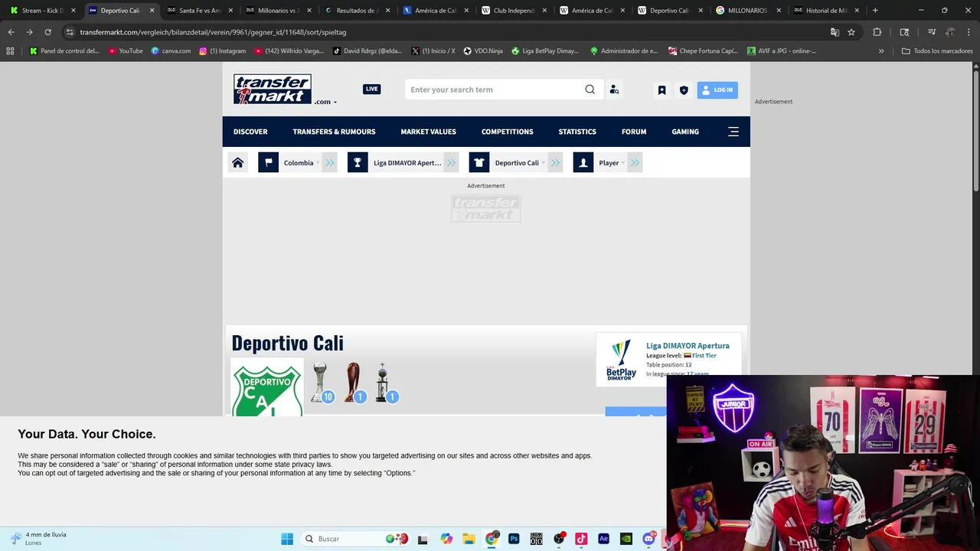Go back in browser history

(11, 32)
